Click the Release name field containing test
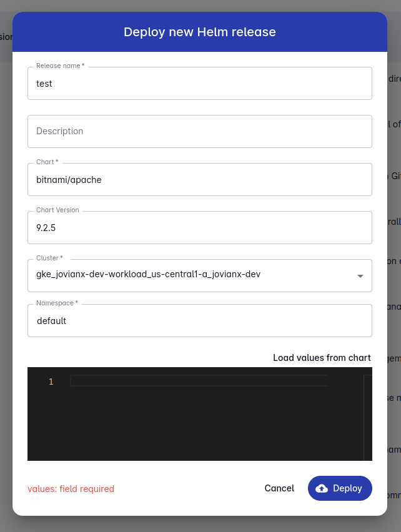The height and width of the screenshot is (532, 401). click(200, 83)
